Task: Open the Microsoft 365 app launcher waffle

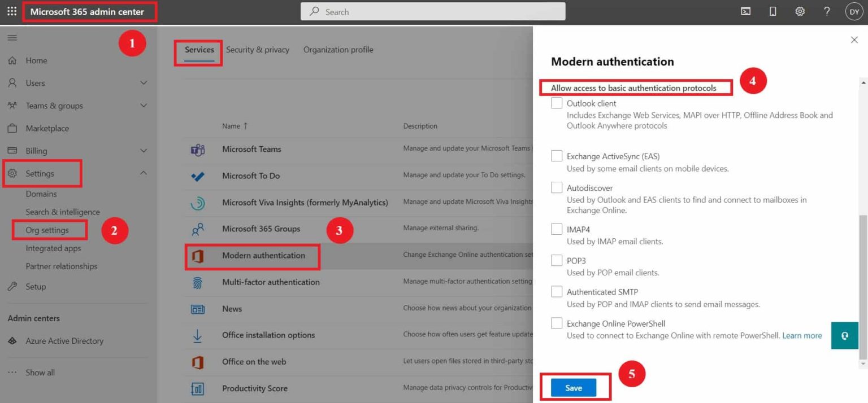Action: point(11,11)
